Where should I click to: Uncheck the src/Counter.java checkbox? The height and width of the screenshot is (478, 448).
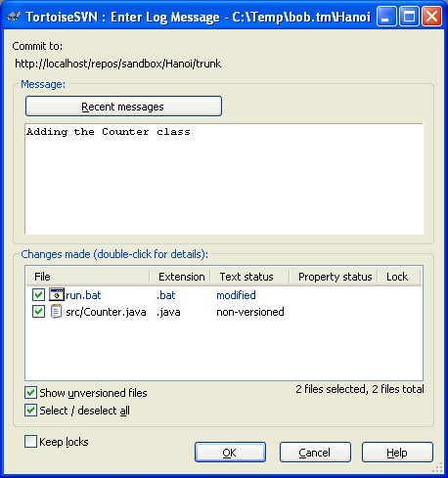pyautogui.click(x=38, y=312)
